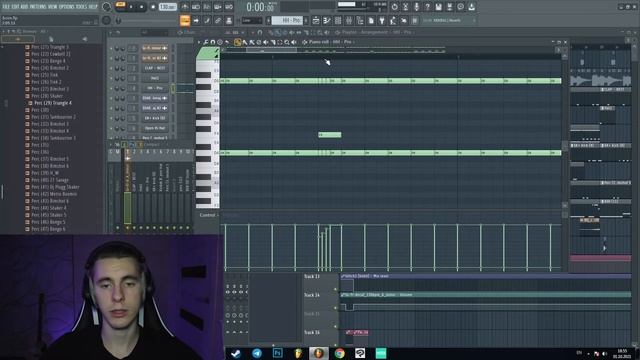Image resolution: width=640 pixels, height=360 pixels.
Task: Click the tempo tapper icon
Action: [x=393, y=20]
